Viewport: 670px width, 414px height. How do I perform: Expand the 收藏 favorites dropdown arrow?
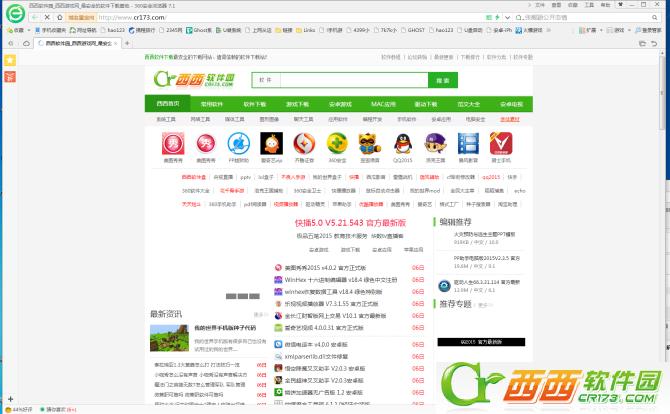coord(29,30)
